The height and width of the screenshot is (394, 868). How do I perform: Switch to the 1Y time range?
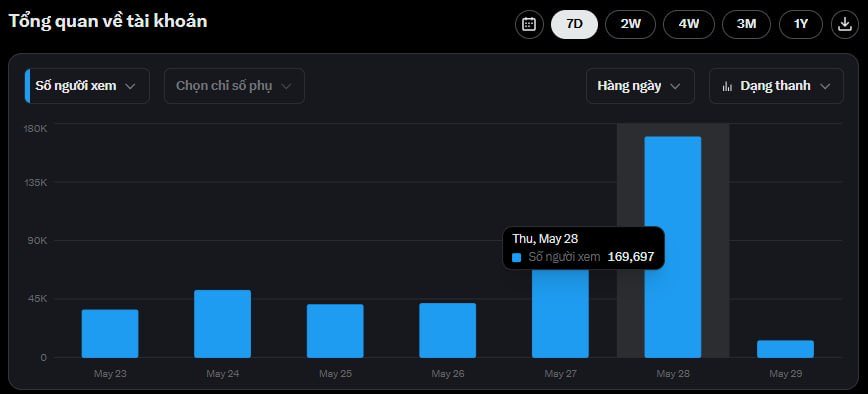801,24
